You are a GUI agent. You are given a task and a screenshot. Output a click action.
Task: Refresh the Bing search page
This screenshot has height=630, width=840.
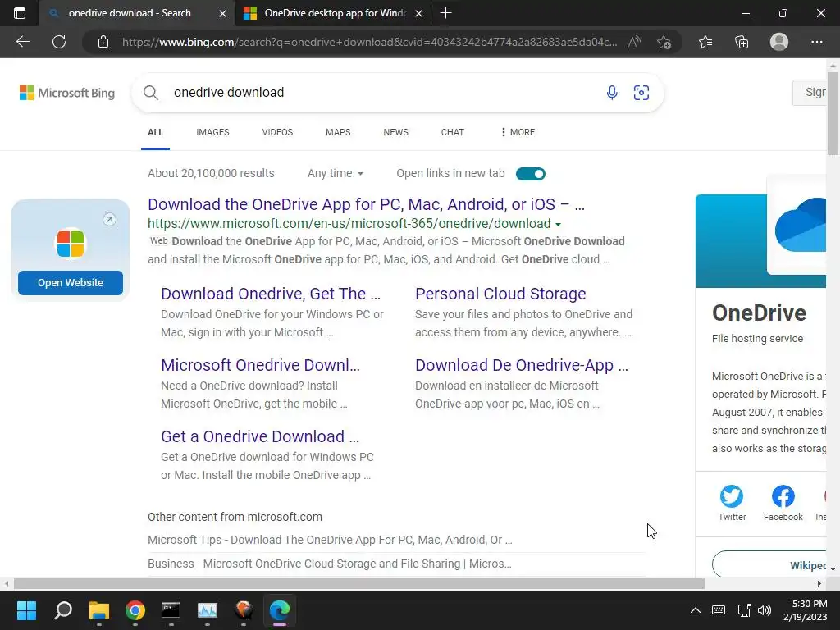59,42
